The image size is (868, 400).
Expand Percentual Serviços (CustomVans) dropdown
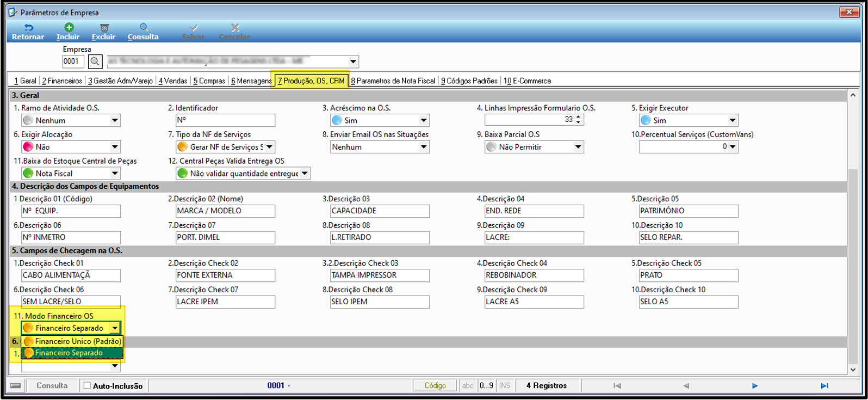[x=733, y=147]
